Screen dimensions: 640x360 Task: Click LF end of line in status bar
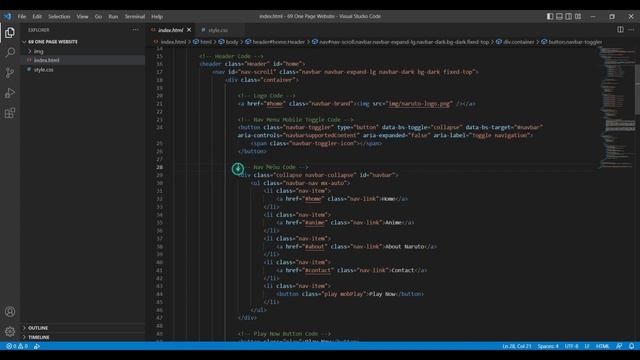click(587, 346)
